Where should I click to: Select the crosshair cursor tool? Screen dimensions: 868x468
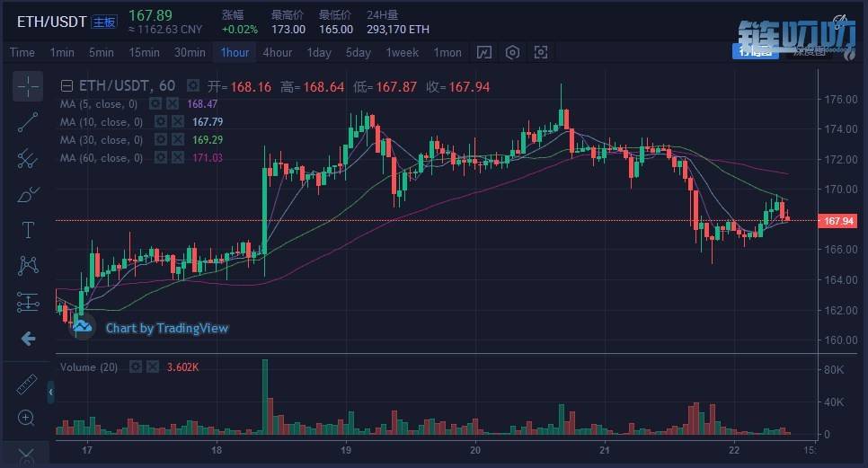coord(28,86)
